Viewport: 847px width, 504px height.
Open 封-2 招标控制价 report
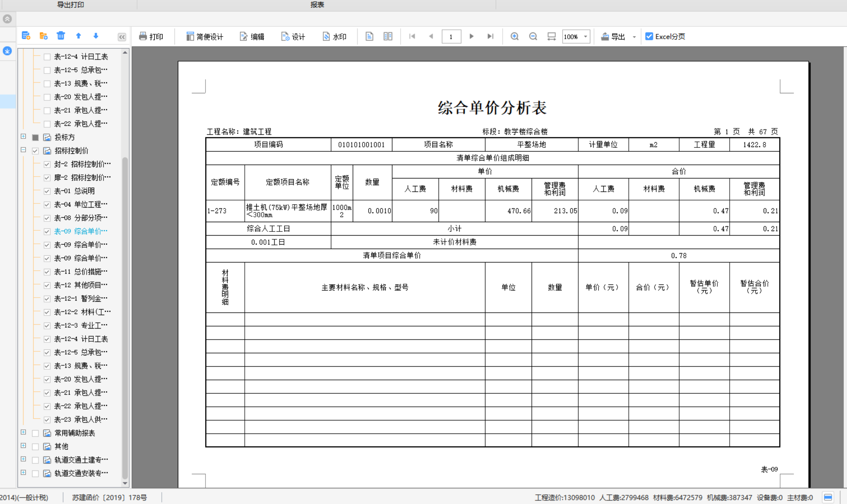82,164
